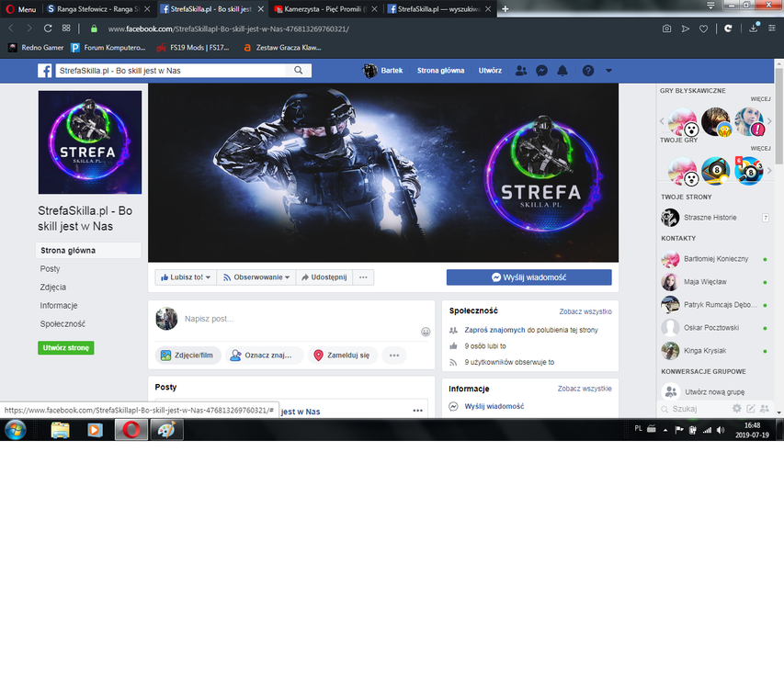Open notifications bell icon

click(x=562, y=71)
